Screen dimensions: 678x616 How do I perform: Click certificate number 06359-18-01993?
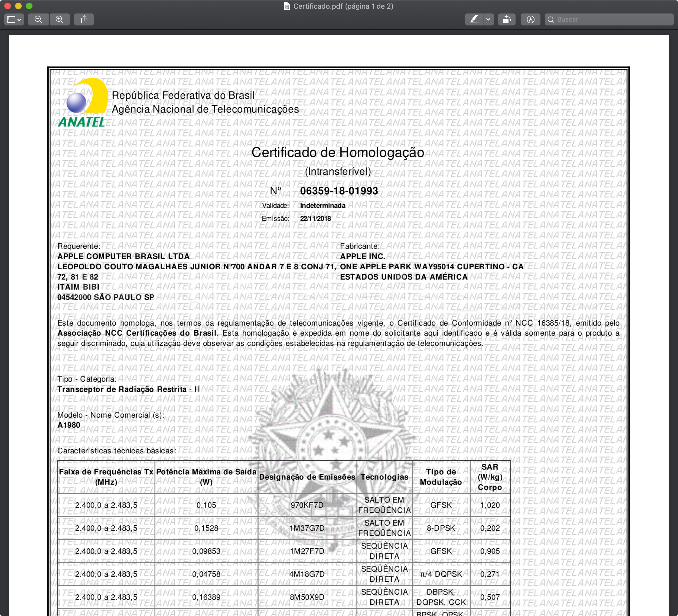[339, 191]
